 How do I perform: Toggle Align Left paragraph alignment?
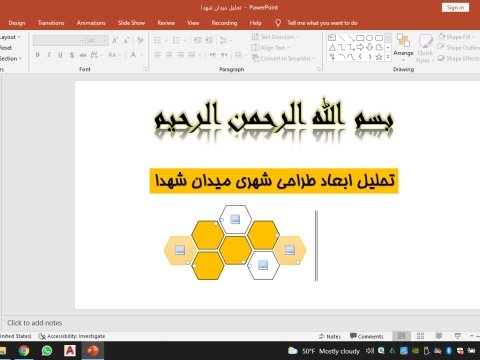click(158, 55)
